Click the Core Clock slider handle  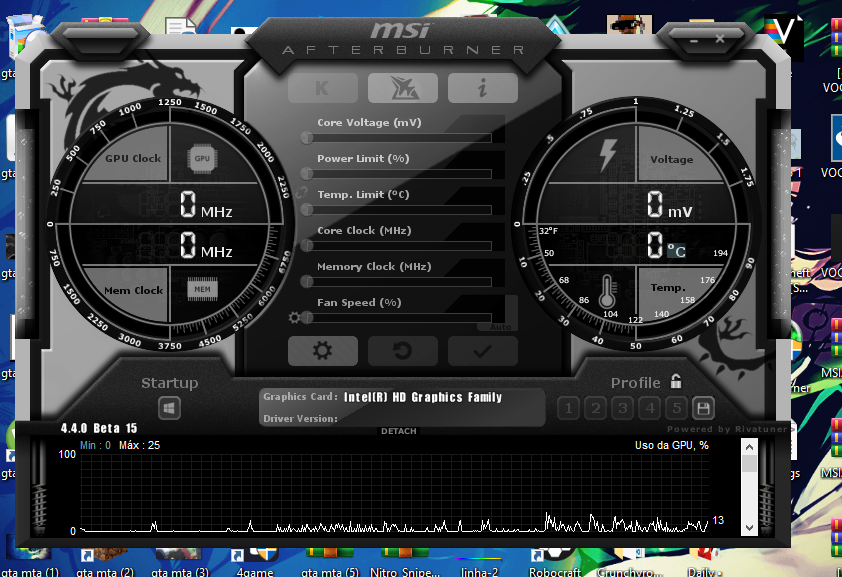[x=307, y=246]
